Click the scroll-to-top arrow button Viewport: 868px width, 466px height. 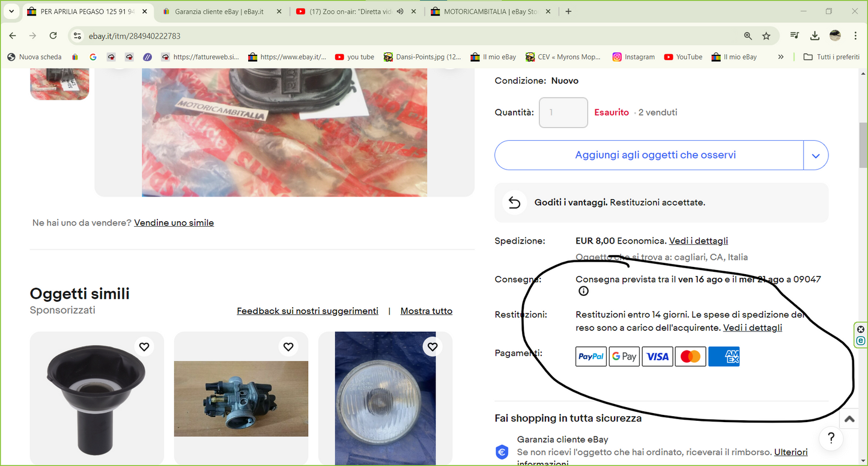coord(849,420)
